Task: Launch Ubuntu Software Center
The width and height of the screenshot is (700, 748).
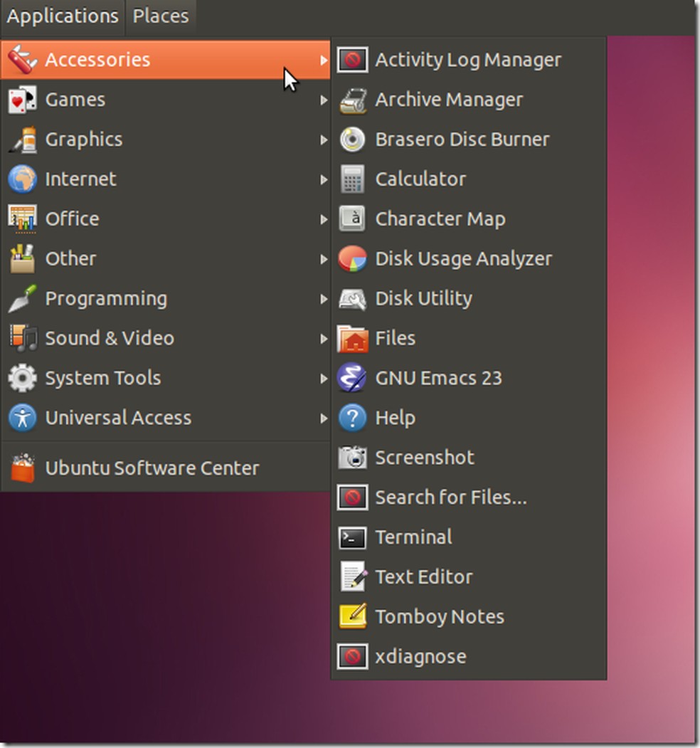Action: pyautogui.click(x=152, y=468)
